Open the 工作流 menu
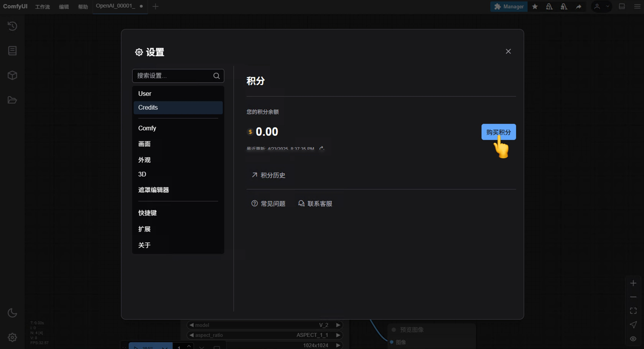The height and width of the screenshot is (349, 644). [42, 7]
